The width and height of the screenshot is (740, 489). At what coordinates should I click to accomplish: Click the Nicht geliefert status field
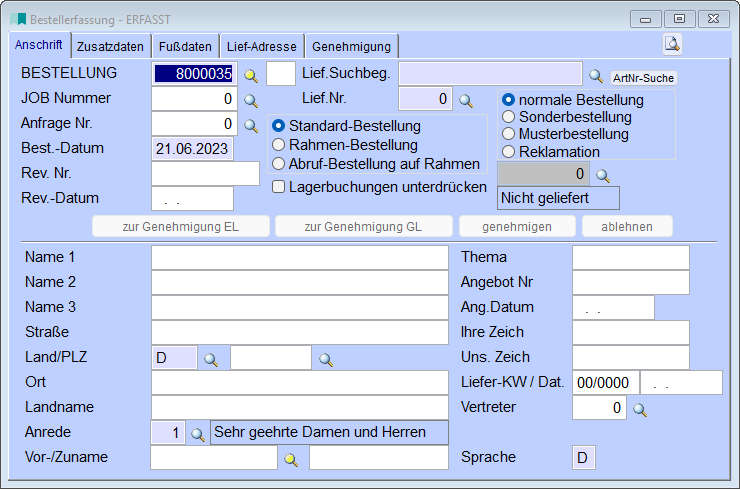point(558,198)
